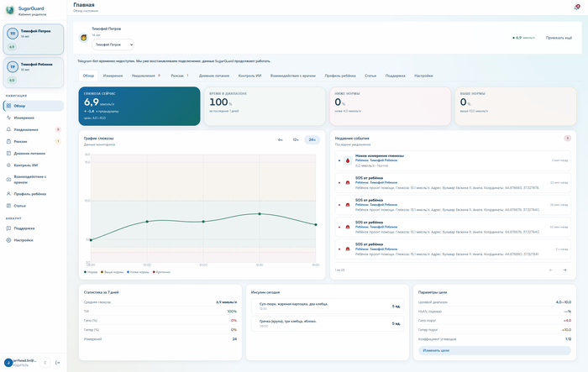Viewport: 588px width, 372px height.
Task: Switch to the Дневник питания tab
Action: click(214, 76)
